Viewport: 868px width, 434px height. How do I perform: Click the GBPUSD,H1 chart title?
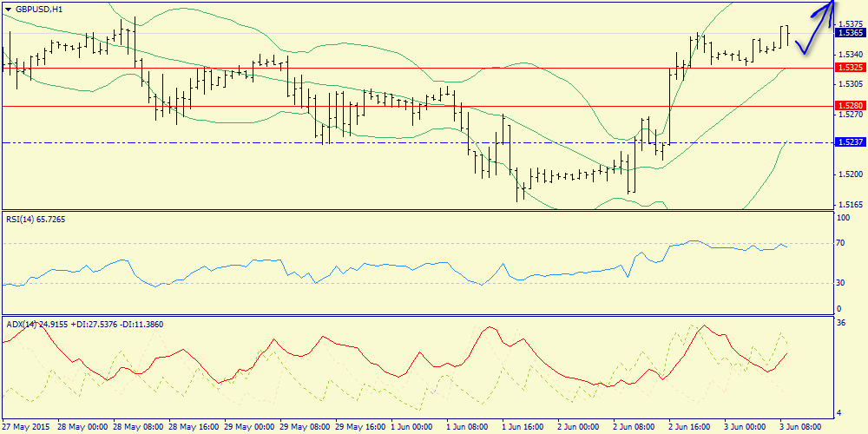(37, 9)
